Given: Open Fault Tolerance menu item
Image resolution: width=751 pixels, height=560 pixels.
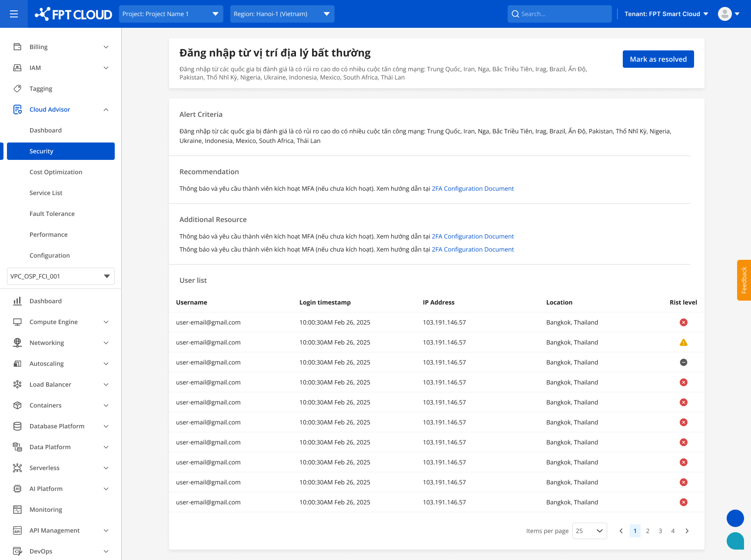Looking at the screenshot, I should point(52,214).
